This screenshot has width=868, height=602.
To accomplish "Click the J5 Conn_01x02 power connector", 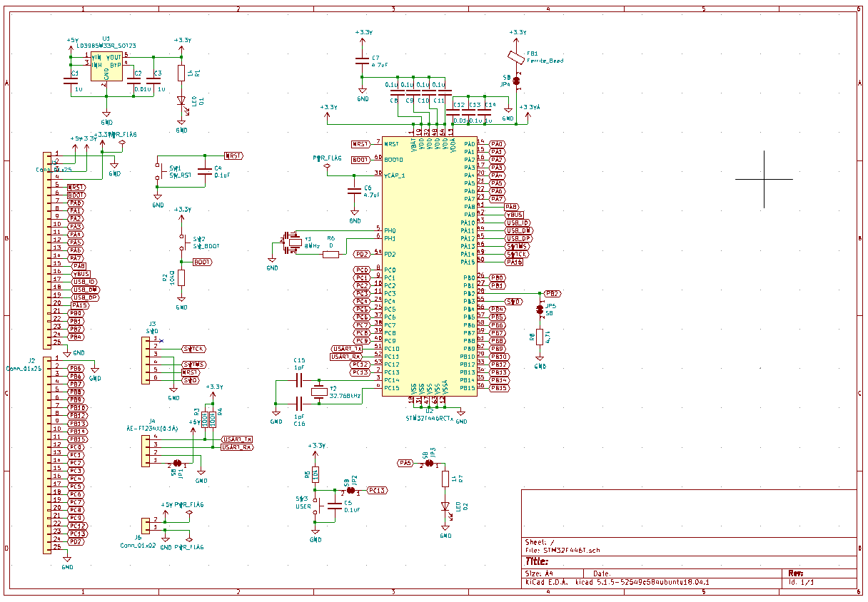I will pos(147,526).
